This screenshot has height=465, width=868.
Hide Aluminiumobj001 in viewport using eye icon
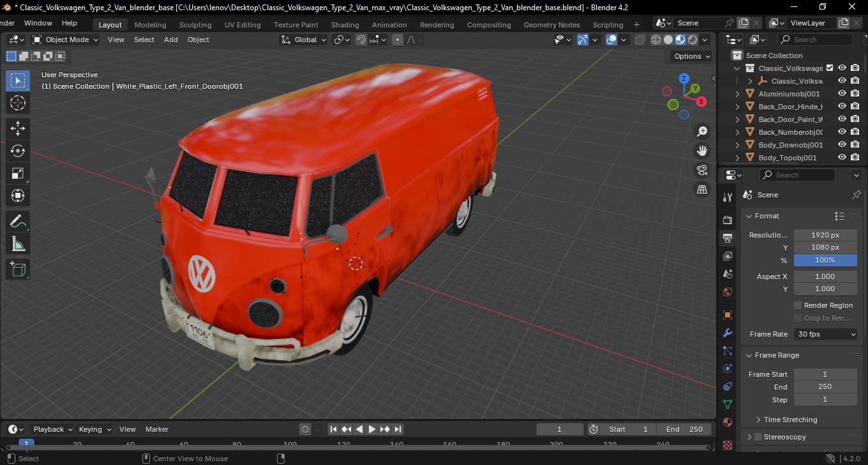842,94
